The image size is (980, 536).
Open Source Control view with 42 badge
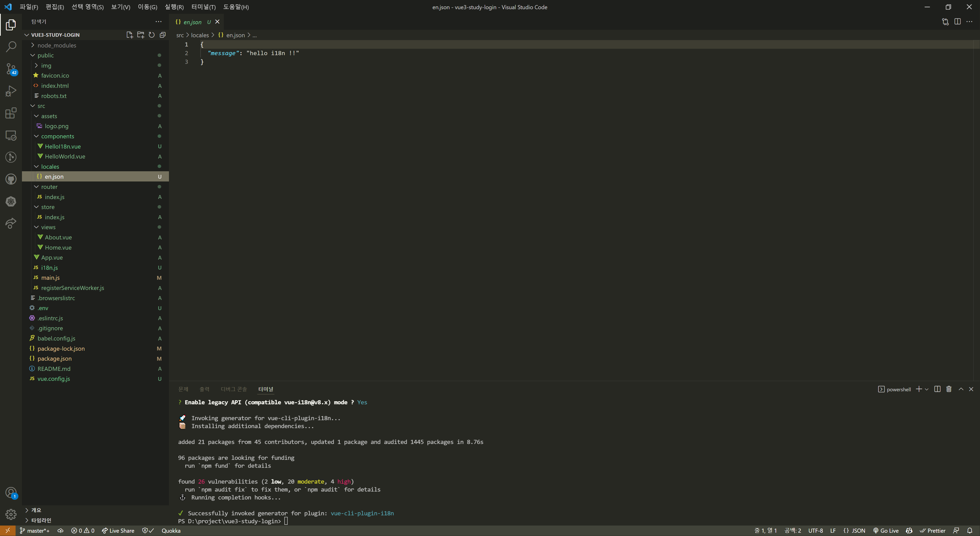click(x=11, y=69)
